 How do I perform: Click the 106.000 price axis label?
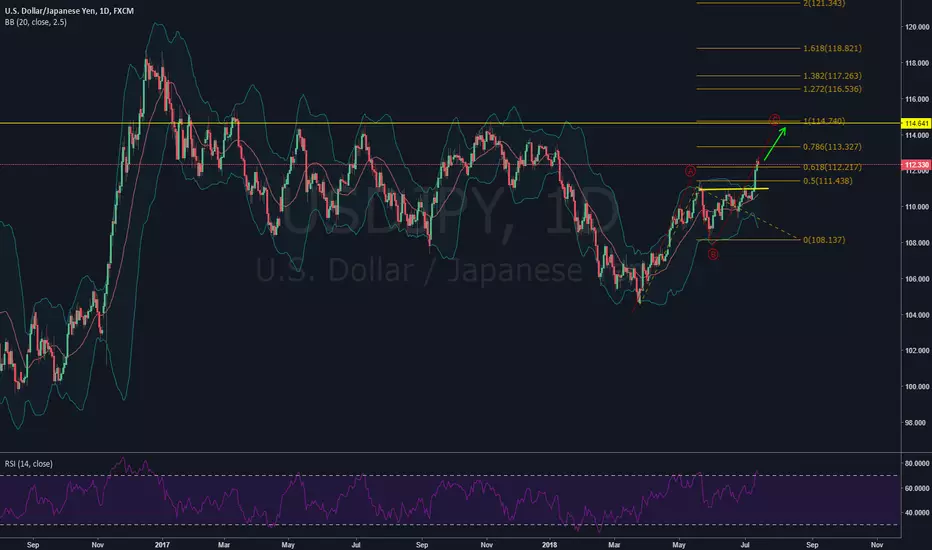917,279
